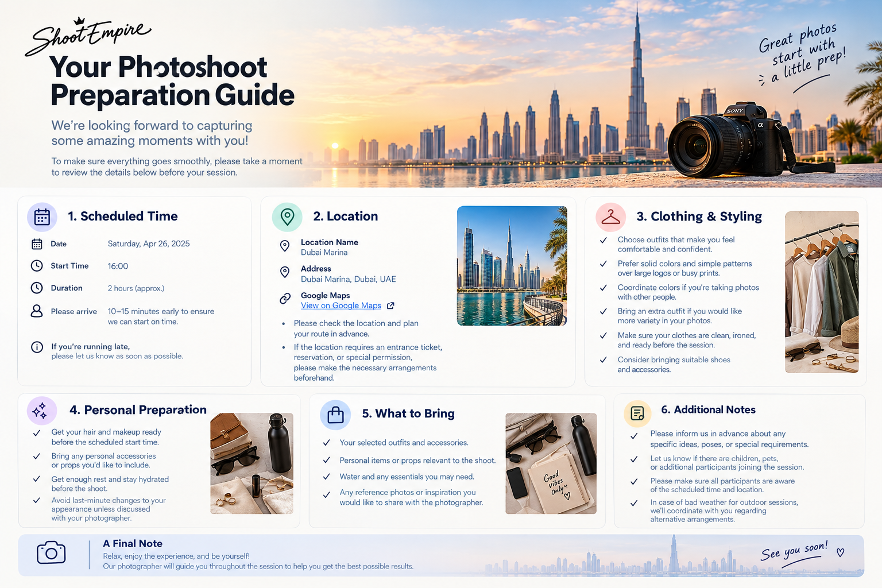Click Bring an extra outfit tip
Screen dimensions: 882x588
tap(680, 316)
